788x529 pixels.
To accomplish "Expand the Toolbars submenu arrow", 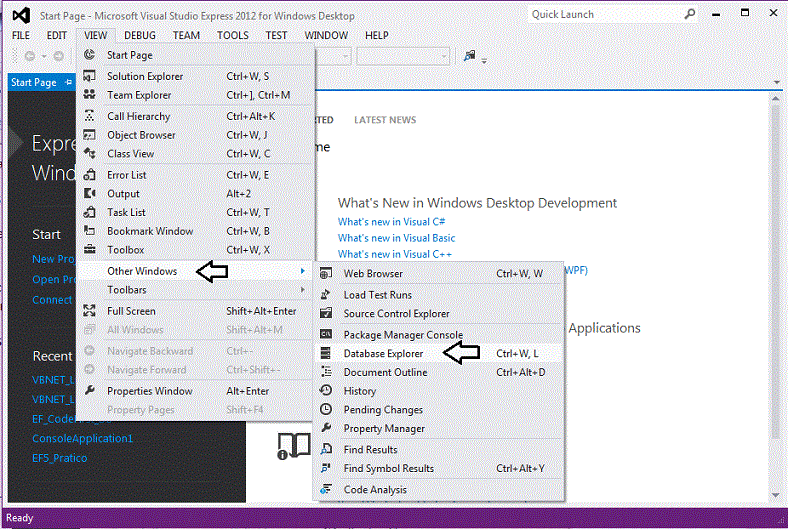I will (303, 289).
